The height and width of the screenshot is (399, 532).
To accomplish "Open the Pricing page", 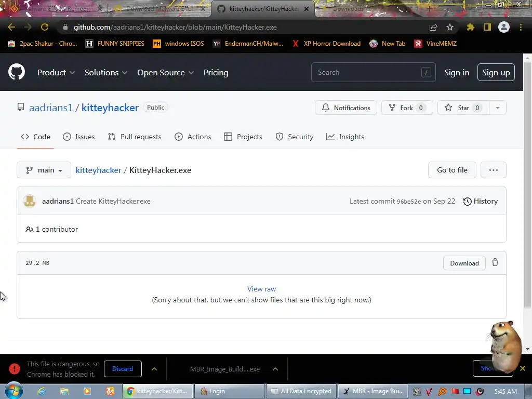I will pos(216,73).
